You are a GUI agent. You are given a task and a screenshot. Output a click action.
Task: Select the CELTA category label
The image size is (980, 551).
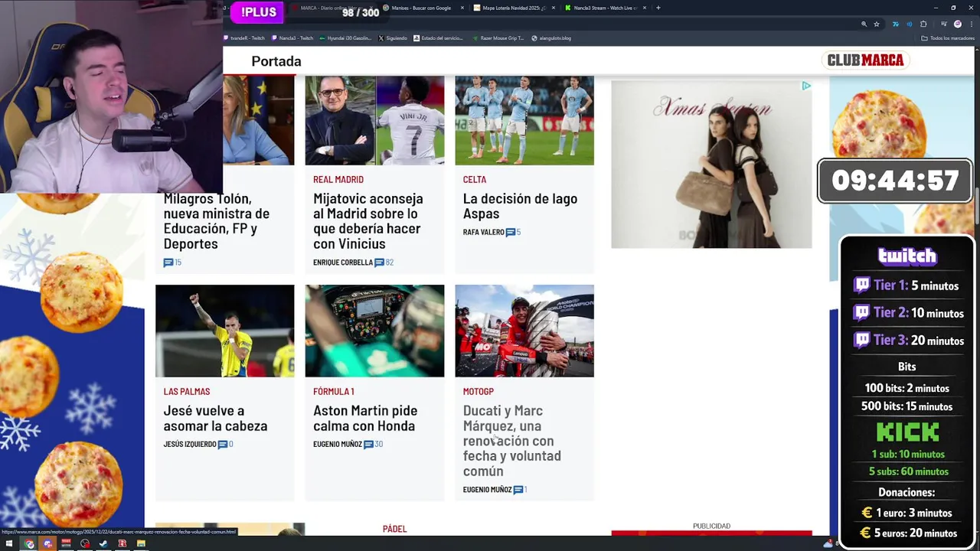tap(475, 180)
